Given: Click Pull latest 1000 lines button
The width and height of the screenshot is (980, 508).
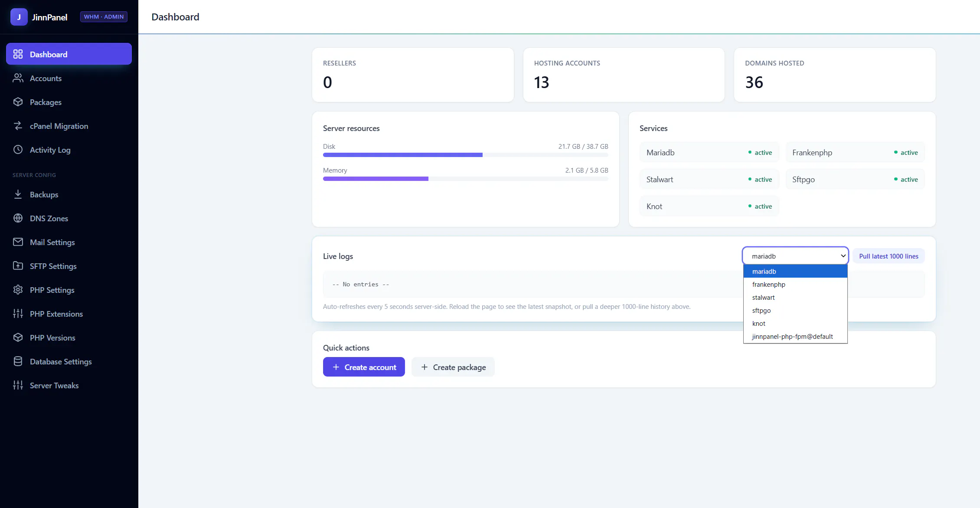Looking at the screenshot, I should point(889,256).
